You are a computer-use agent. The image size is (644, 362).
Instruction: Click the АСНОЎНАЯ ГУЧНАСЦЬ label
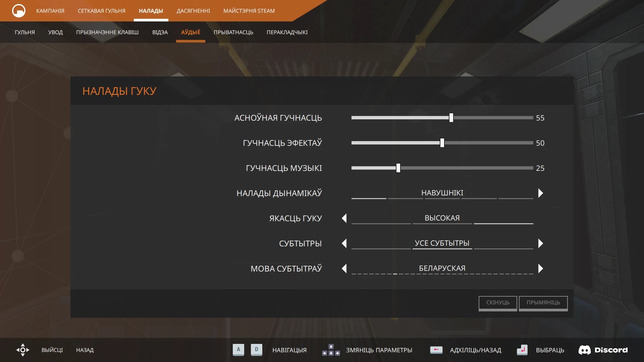coord(278,118)
